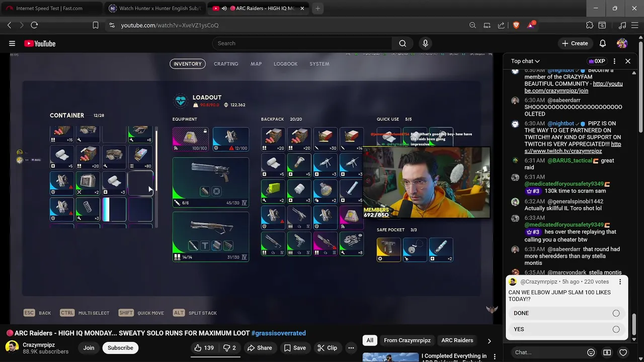Image resolution: width=644 pixels, height=362 pixels.
Task: Open the Crazymrpipz channel name
Action: coord(39,345)
